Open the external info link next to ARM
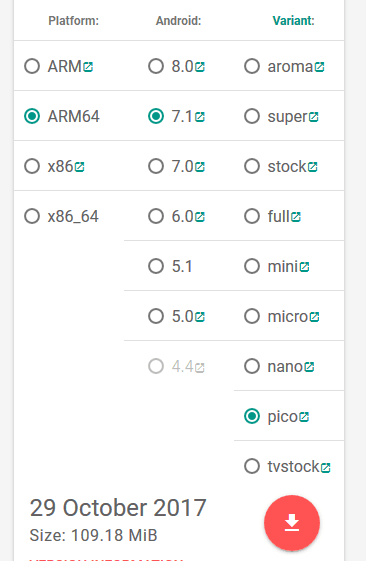The height and width of the screenshot is (561, 366). point(88,67)
